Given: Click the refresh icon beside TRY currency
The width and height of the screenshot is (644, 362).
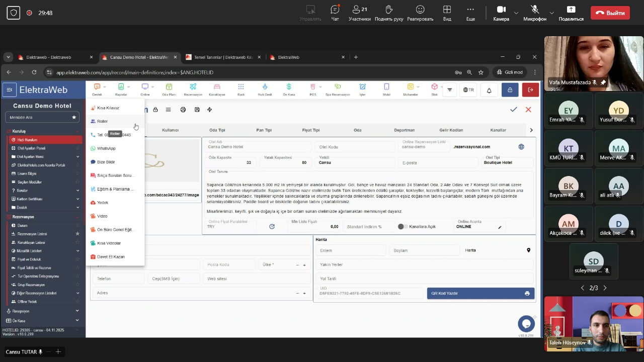Looking at the screenshot, I should point(272,227).
